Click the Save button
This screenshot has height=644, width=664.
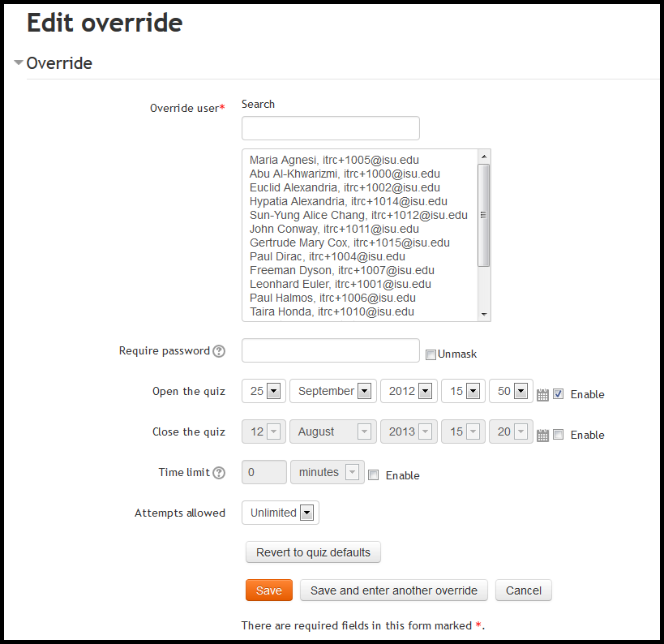click(269, 590)
